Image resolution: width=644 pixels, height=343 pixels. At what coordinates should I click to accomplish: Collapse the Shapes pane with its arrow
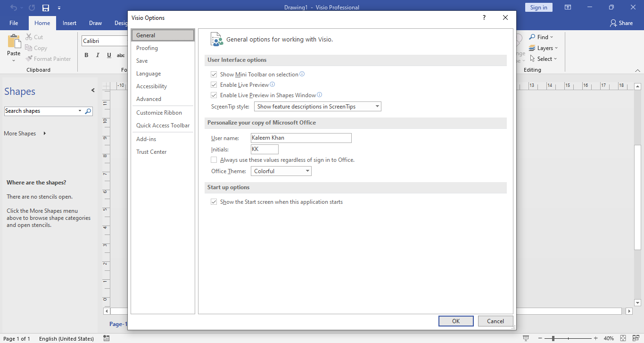pos(93,90)
